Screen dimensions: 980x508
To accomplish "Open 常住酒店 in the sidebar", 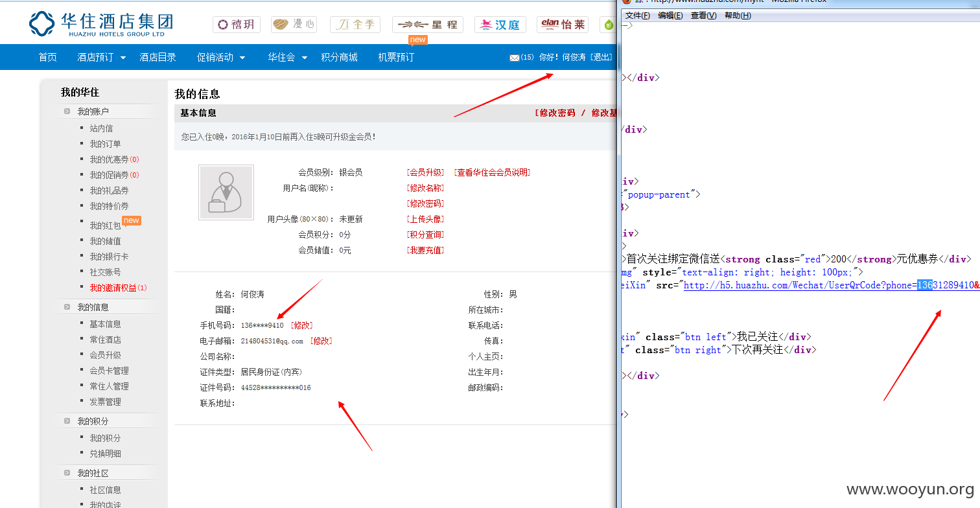I will tap(105, 340).
